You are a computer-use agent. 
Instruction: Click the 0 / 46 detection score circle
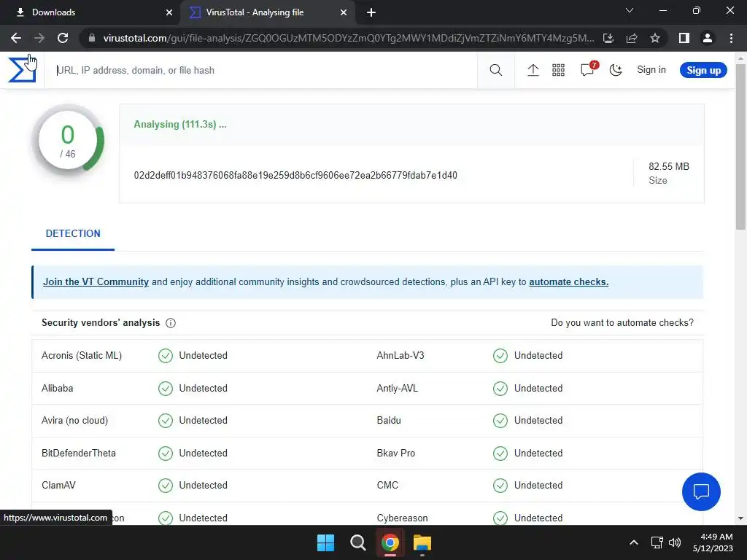coord(68,141)
